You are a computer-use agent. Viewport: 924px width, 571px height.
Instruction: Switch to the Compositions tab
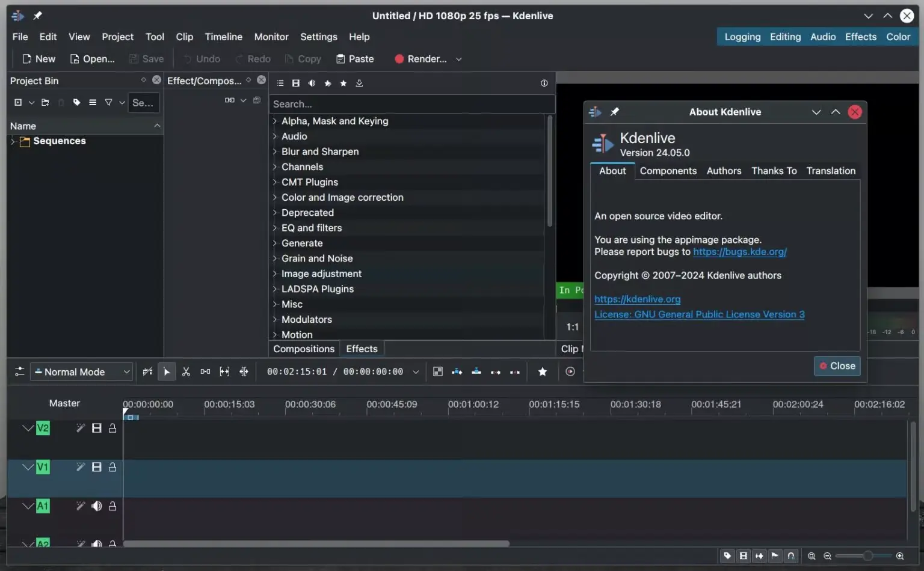[x=304, y=349]
